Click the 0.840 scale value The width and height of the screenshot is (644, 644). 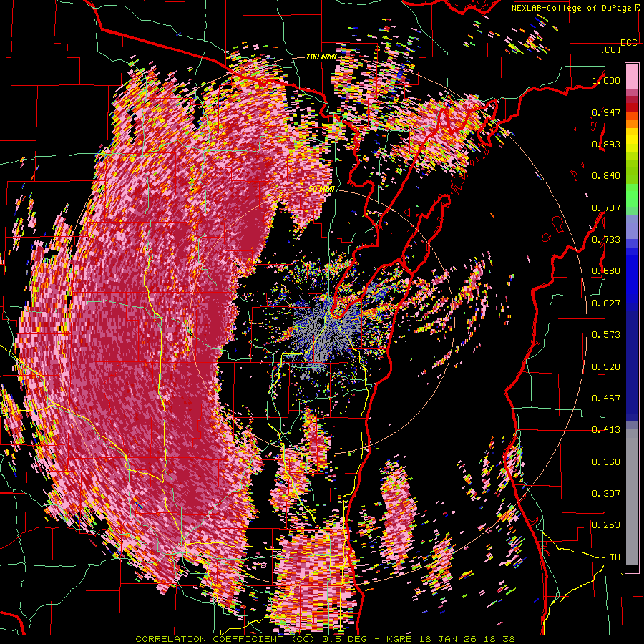[606, 176]
